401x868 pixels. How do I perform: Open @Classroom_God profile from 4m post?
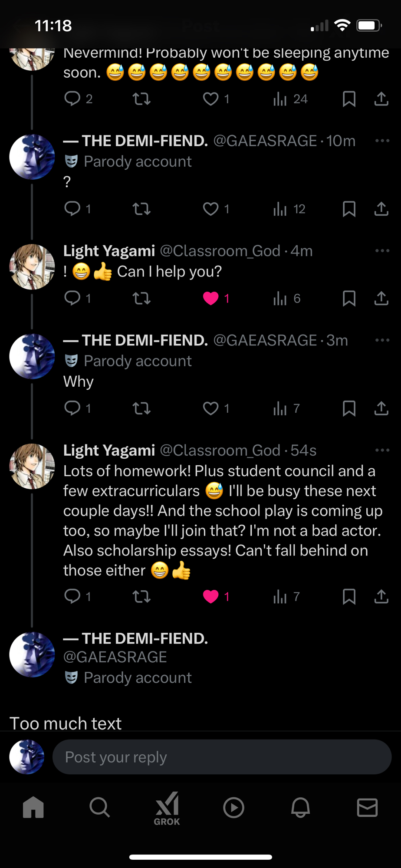(220, 251)
